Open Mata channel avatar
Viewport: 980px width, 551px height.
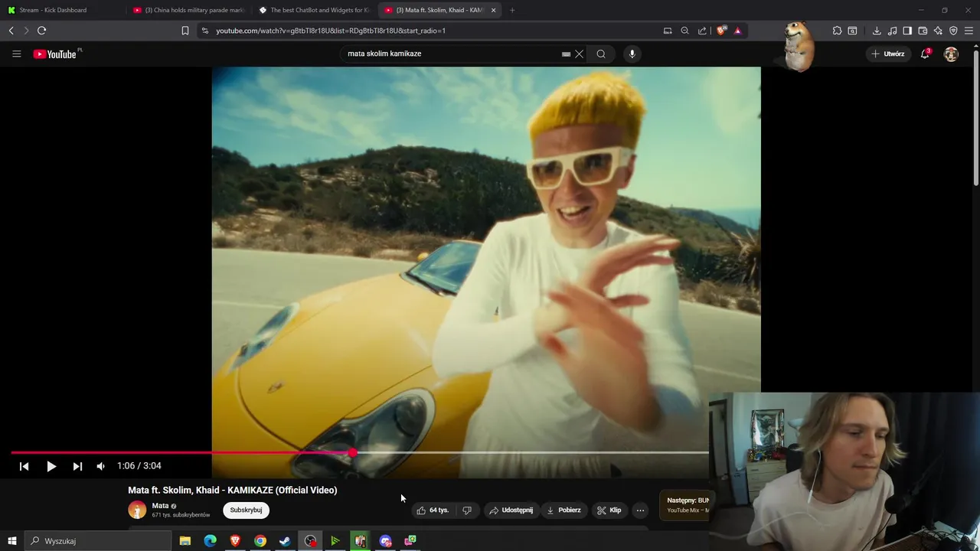(x=137, y=510)
